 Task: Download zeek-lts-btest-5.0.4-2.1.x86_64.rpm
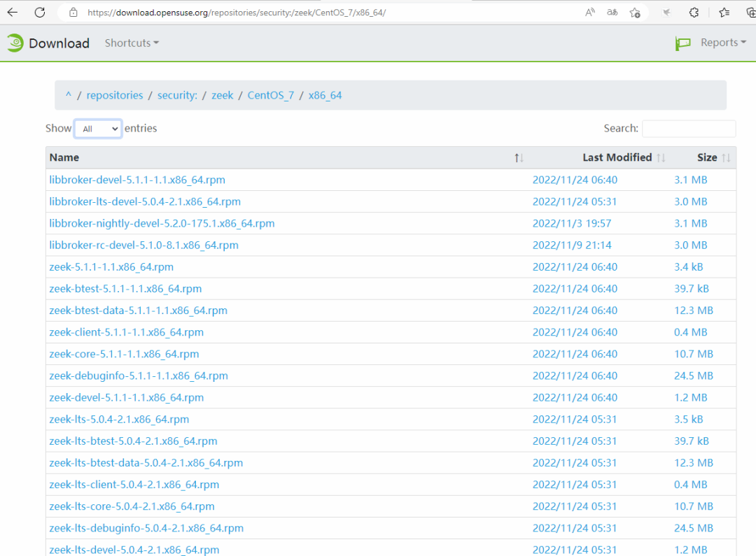pos(133,441)
